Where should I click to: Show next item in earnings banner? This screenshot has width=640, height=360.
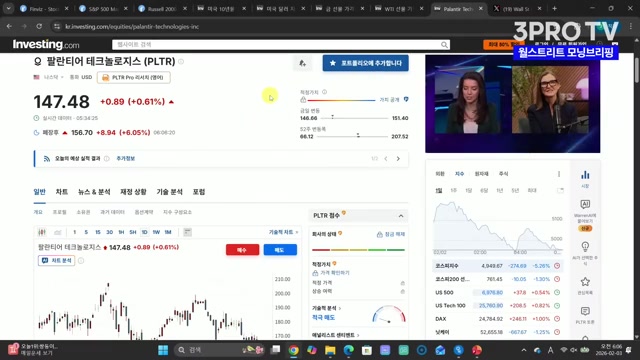[398, 158]
